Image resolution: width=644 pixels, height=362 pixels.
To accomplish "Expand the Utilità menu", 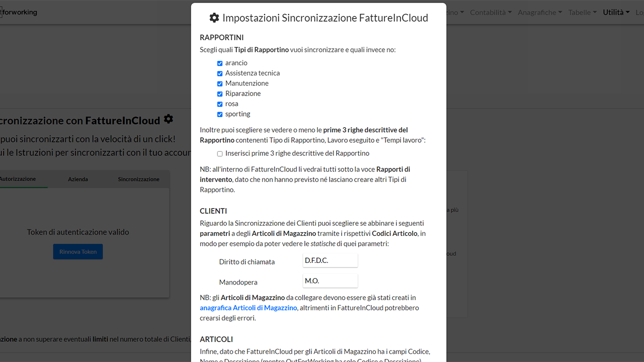I will pos(616,13).
